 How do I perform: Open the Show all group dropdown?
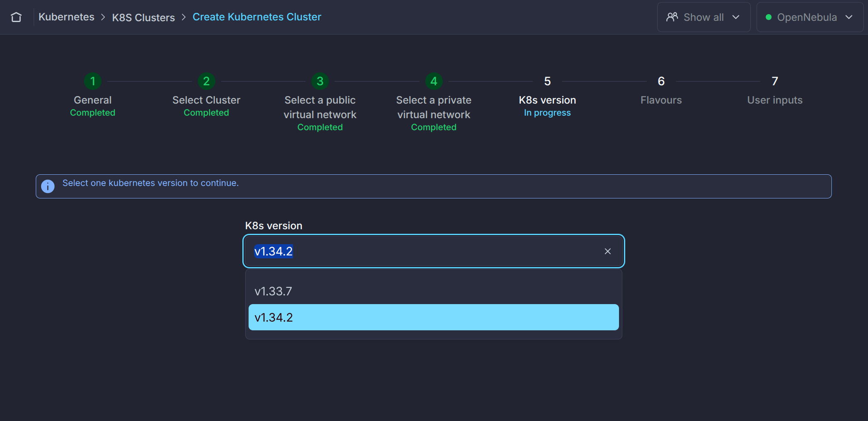point(703,17)
